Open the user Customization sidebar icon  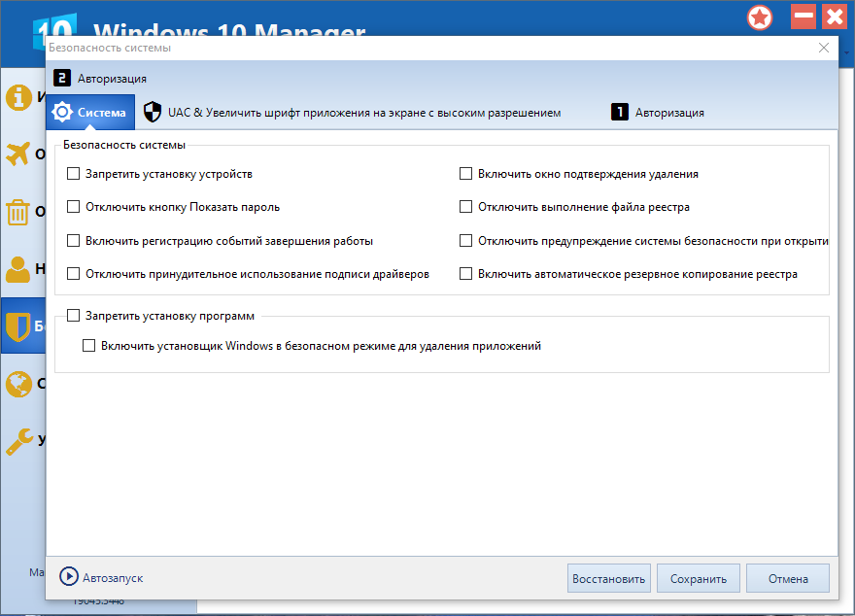(18, 269)
